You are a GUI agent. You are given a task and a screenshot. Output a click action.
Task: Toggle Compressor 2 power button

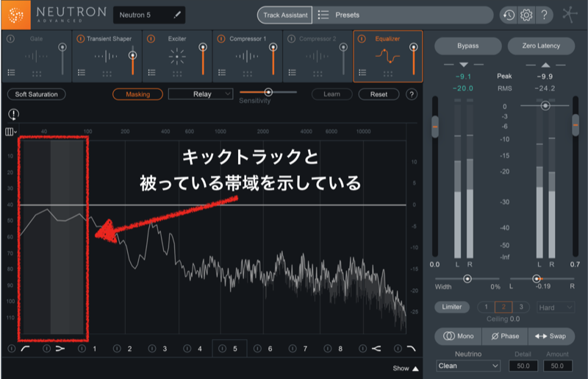click(x=291, y=39)
